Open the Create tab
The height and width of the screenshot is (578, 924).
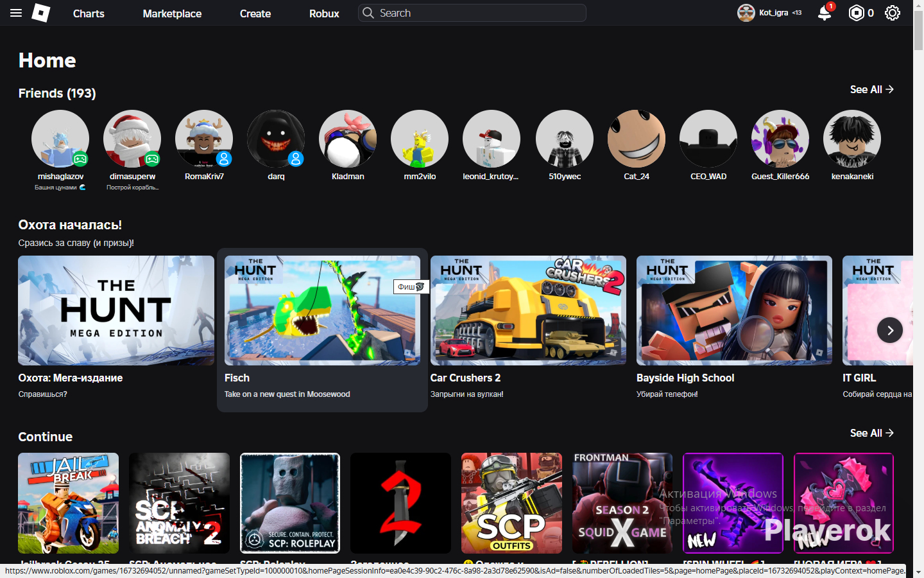click(x=255, y=13)
